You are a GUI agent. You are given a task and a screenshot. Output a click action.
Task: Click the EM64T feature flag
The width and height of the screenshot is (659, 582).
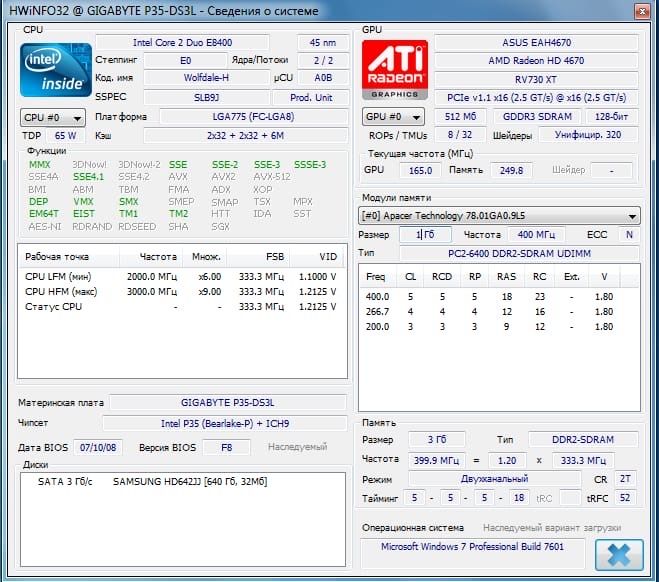(x=44, y=214)
